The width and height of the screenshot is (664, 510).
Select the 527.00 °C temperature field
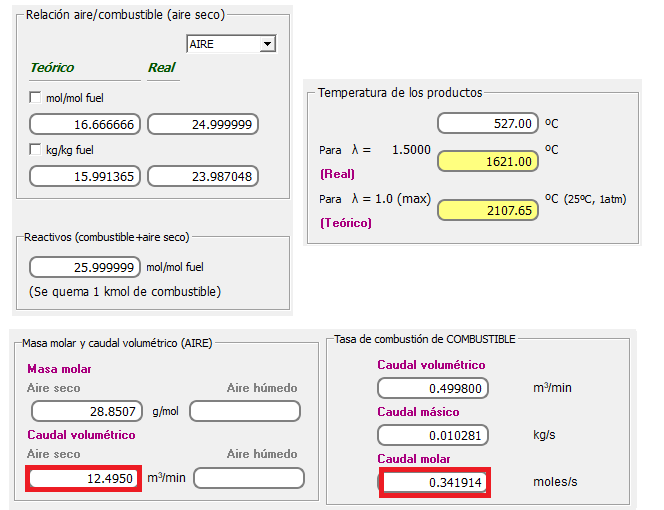488,123
